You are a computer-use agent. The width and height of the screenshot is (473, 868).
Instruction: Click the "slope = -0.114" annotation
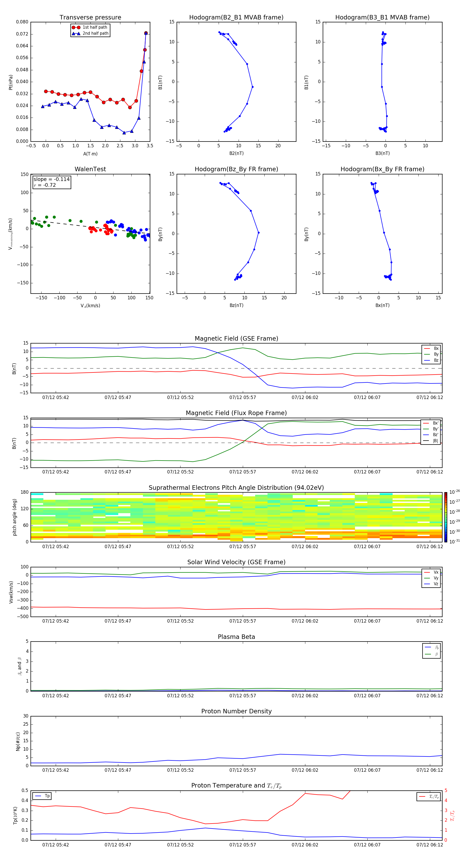tap(52, 179)
